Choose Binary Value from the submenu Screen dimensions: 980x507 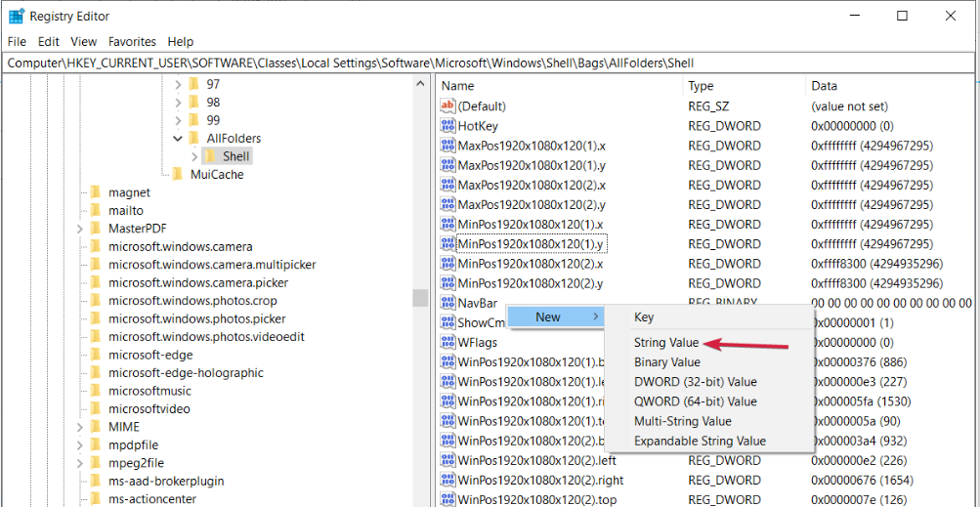click(708, 362)
